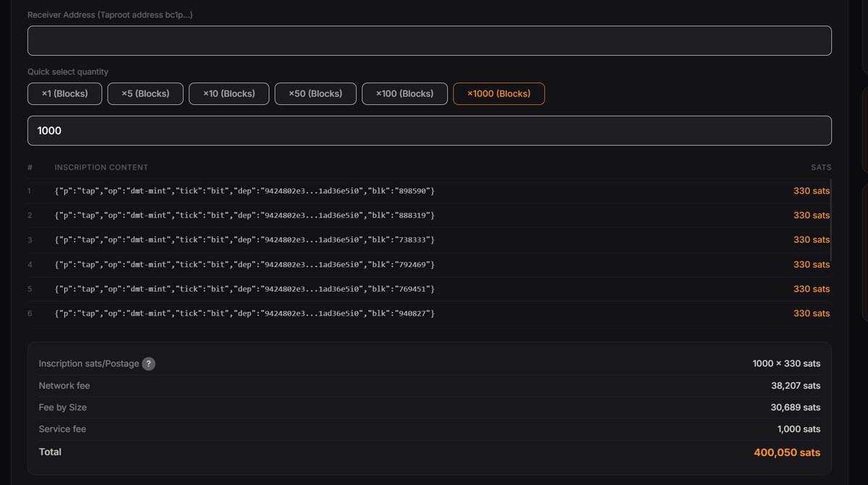Click the Quick select quantity label
Viewport: 868px width, 485px height.
(x=68, y=72)
